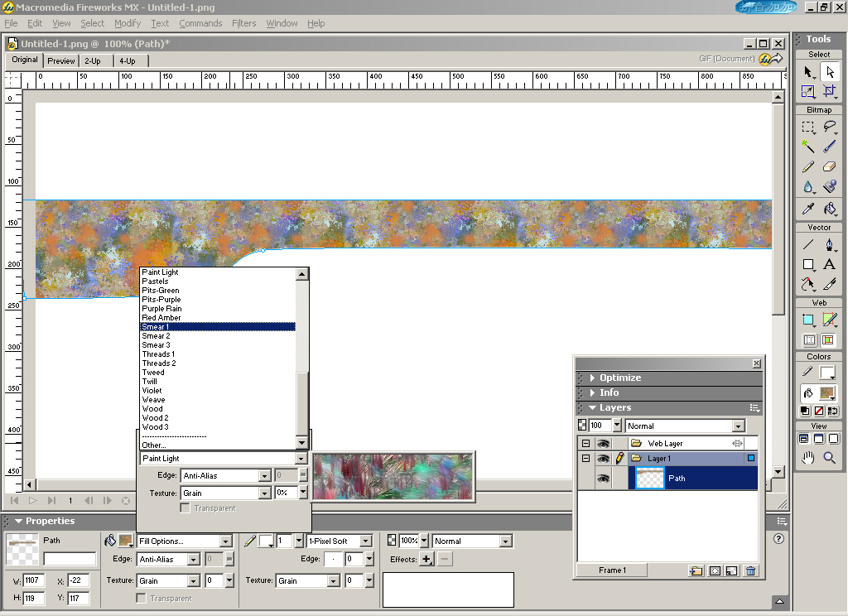
Task: Click the W width input field
Action: [x=33, y=581]
